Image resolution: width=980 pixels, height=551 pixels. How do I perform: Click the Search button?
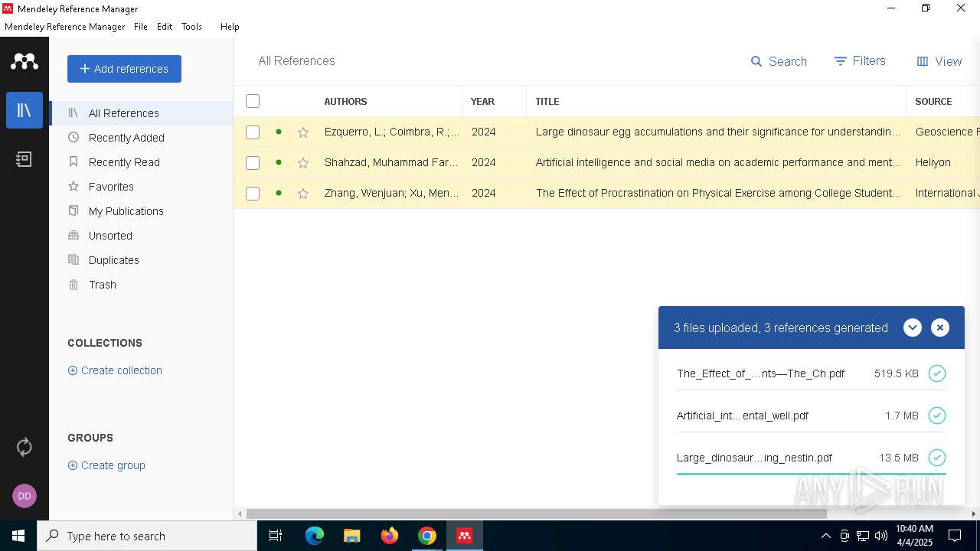(x=779, y=61)
